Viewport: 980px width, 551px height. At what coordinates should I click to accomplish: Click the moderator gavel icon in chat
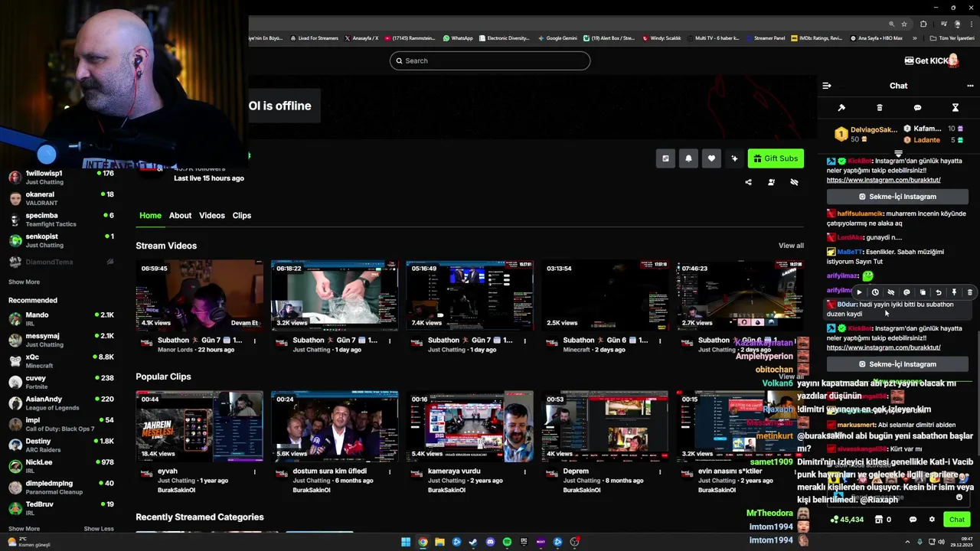tap(841, 108)
